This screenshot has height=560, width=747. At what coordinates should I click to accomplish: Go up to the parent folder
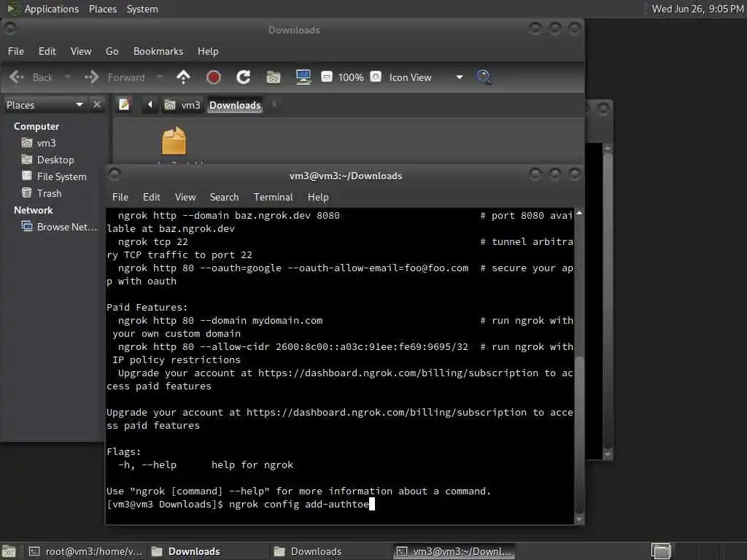click(183, 77)
